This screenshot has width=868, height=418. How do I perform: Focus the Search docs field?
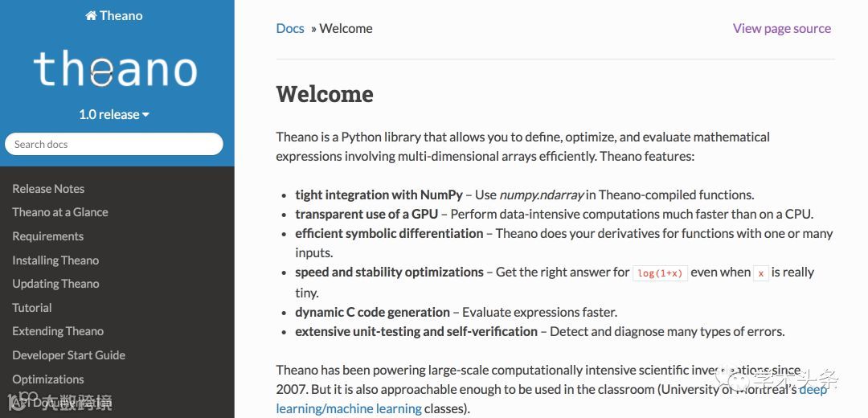point(114,144)
